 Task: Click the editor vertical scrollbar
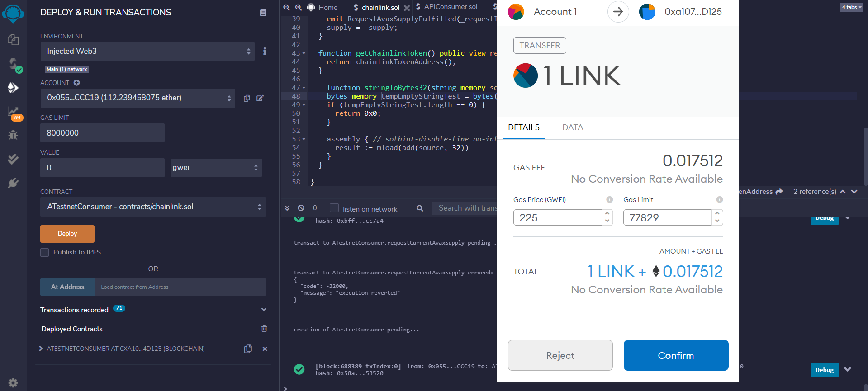865,156
